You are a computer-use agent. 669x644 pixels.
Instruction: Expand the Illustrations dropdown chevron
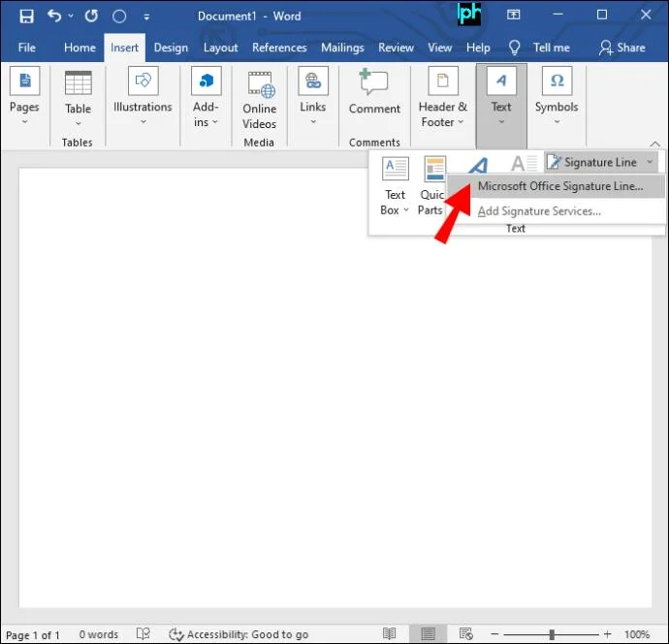pyautogui.click(x=143, y=122)
